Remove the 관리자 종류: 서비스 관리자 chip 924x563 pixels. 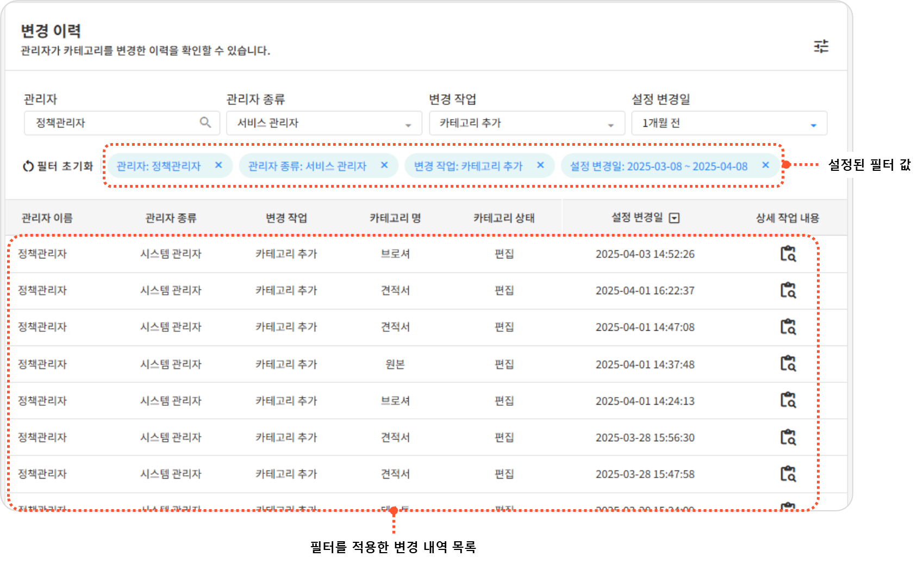tap(384, 165)
